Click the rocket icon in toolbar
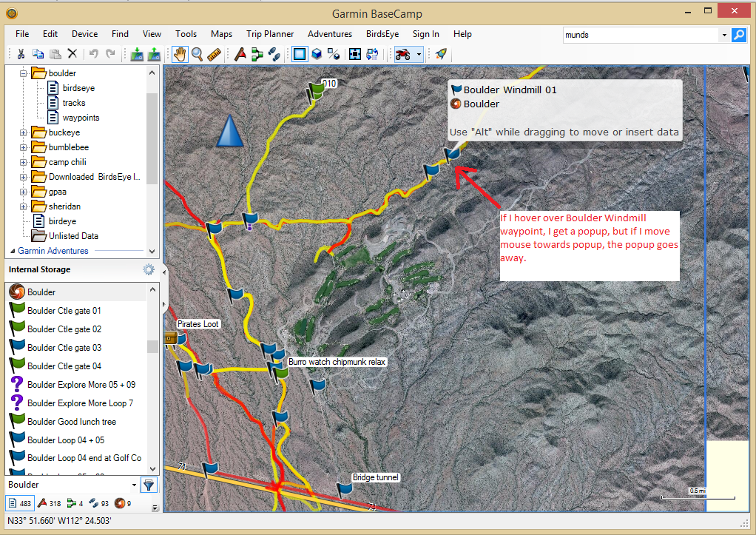Image resolution: width=756 pixels, height=535 pixels. click(x=441, y=54)
